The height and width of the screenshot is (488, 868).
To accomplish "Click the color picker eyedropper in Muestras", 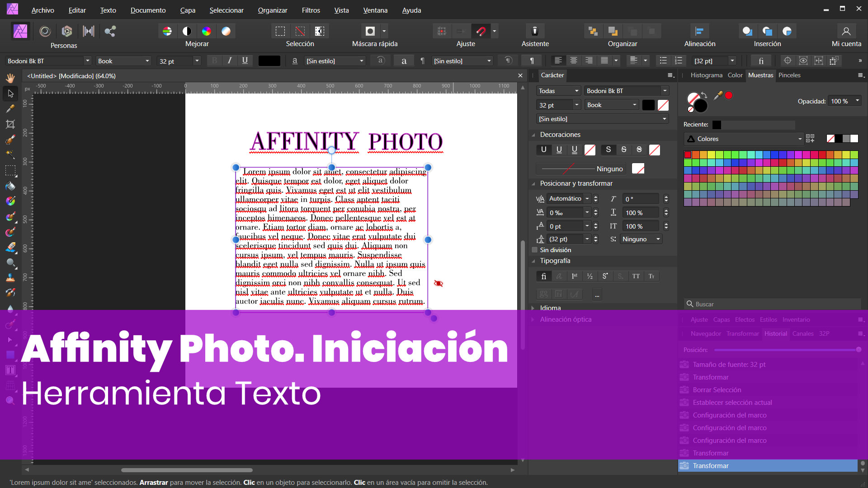I will pos(717,95).
